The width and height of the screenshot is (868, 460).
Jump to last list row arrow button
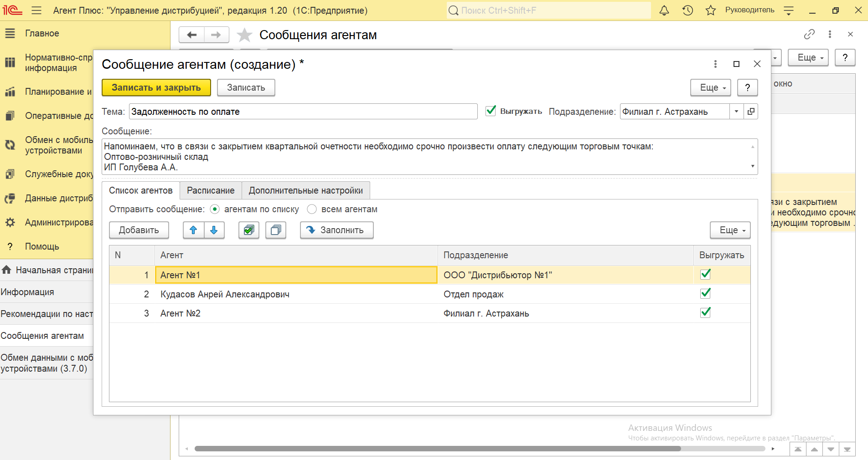tap(847, 449)
